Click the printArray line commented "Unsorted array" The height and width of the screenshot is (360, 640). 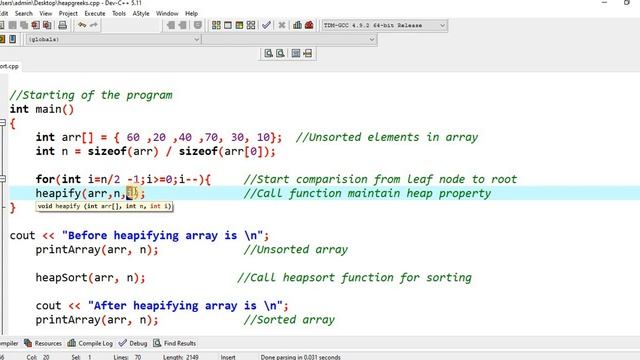tap(97, 249)
